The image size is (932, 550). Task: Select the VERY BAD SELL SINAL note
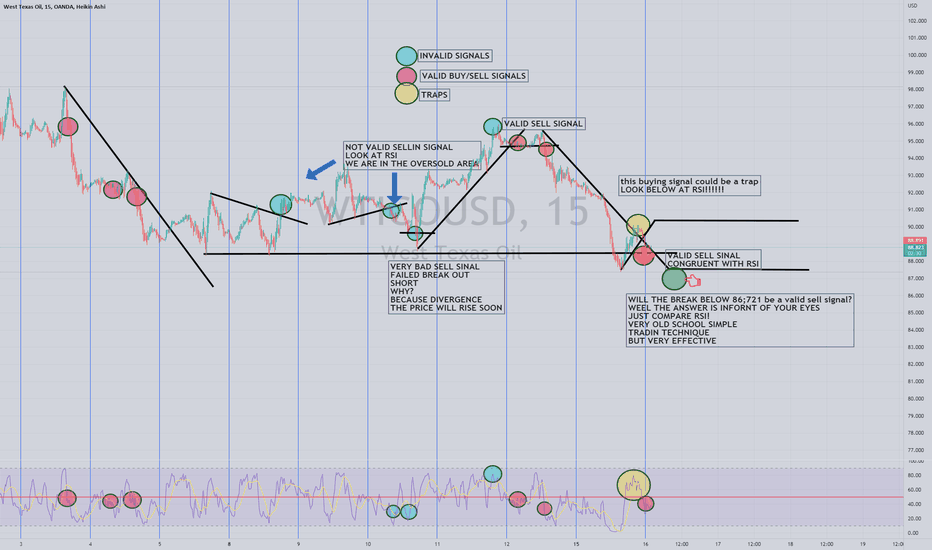[446, 287]
